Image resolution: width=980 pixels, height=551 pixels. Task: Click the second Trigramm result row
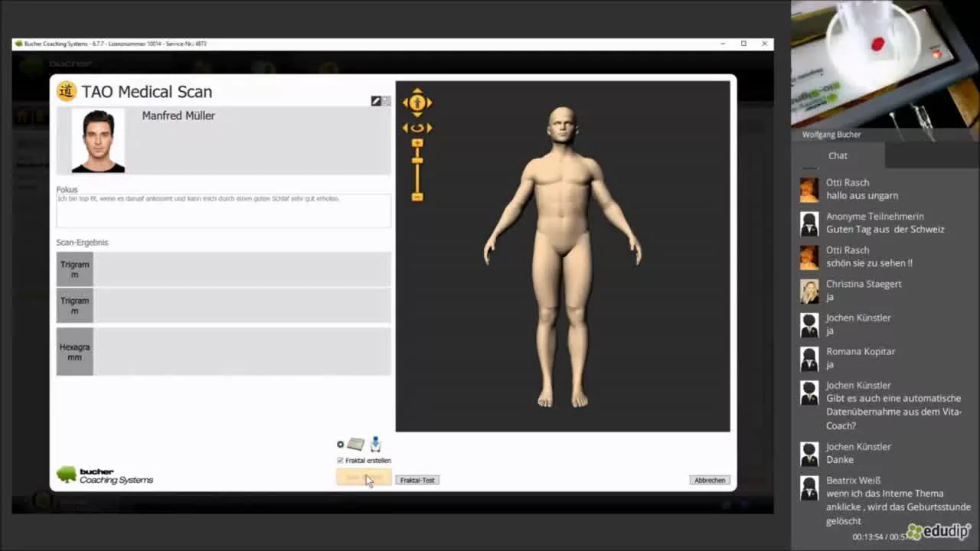[x=224, y=305]
